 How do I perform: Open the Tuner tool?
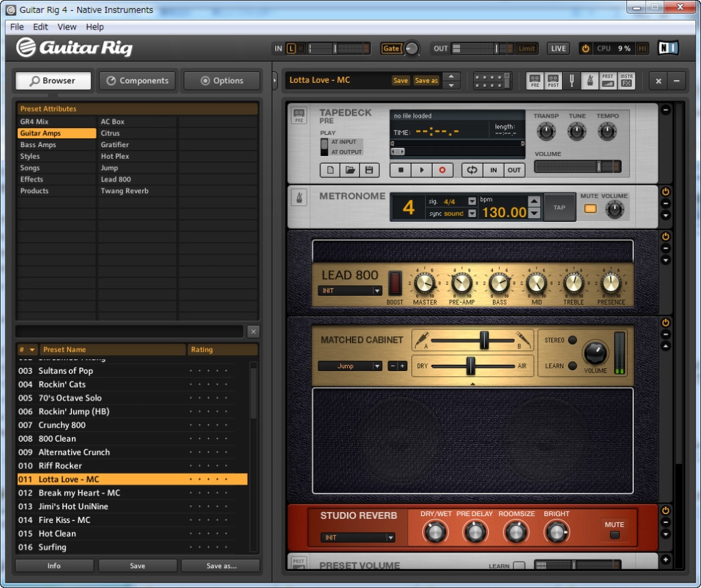(572, 81)
